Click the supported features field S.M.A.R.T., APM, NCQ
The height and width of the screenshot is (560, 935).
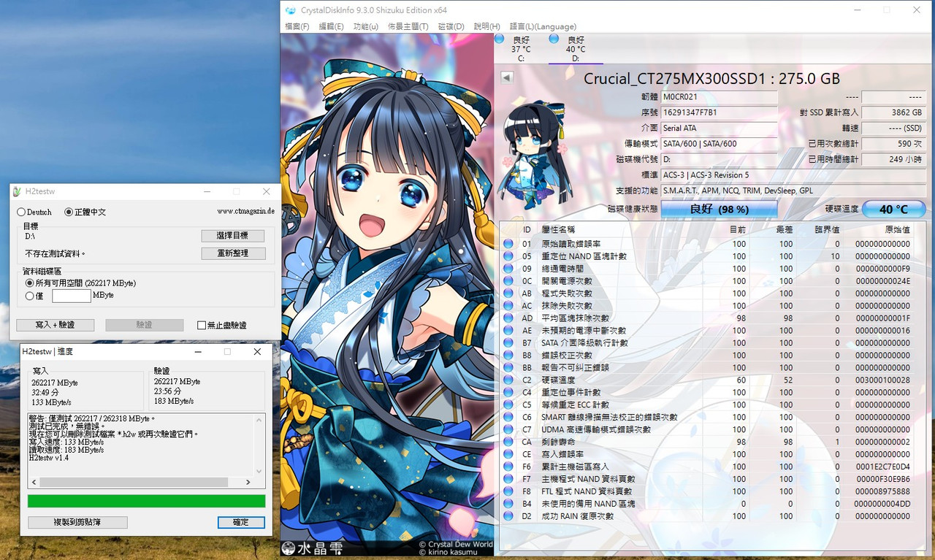[793, 191]
